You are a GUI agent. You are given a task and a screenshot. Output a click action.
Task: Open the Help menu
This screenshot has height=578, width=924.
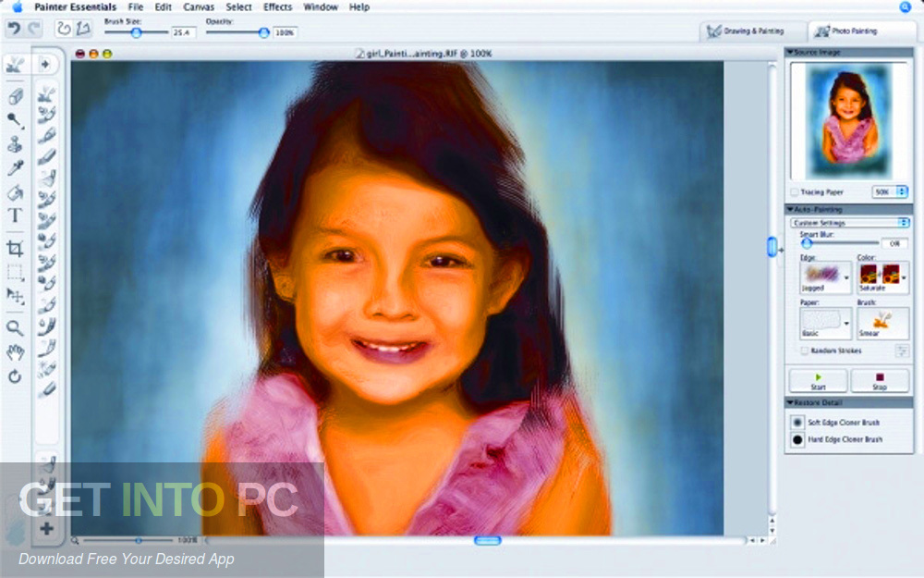359,7
